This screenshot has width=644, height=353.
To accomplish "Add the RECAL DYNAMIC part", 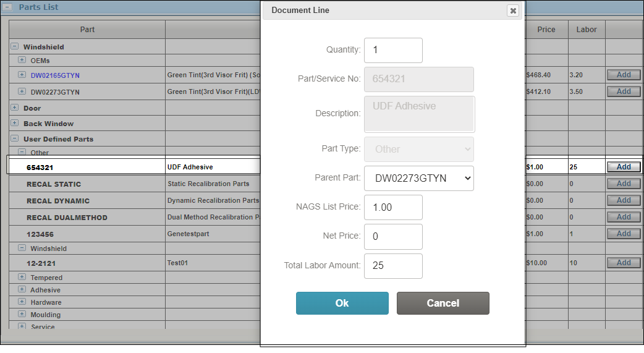I will [624, 200].
